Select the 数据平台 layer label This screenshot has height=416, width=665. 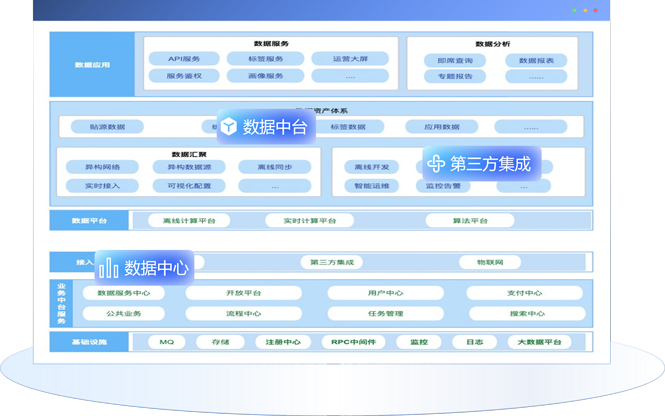click(x=90, y=220)
